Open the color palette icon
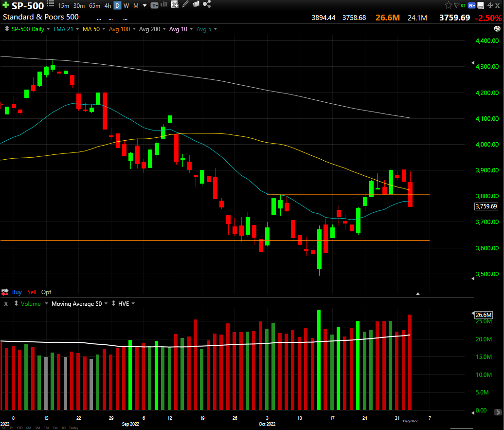The height and width of the screenshot is (430, 504). tap(497, 29)
